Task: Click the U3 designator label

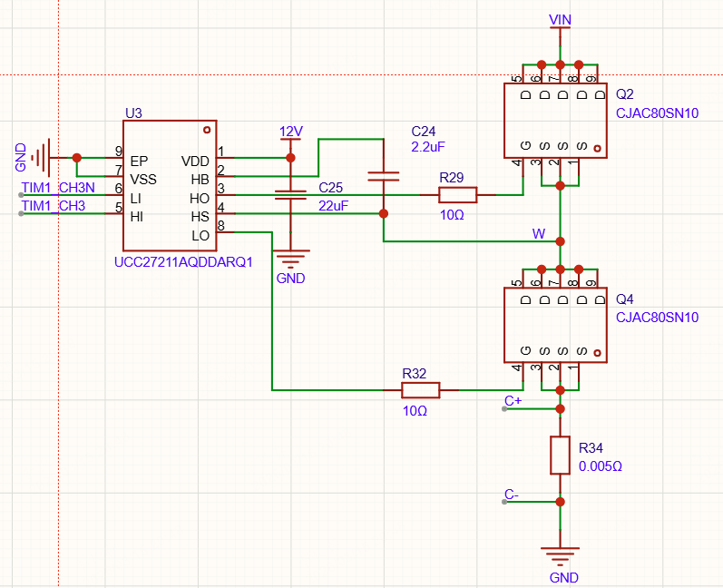Action: point(133,113)
